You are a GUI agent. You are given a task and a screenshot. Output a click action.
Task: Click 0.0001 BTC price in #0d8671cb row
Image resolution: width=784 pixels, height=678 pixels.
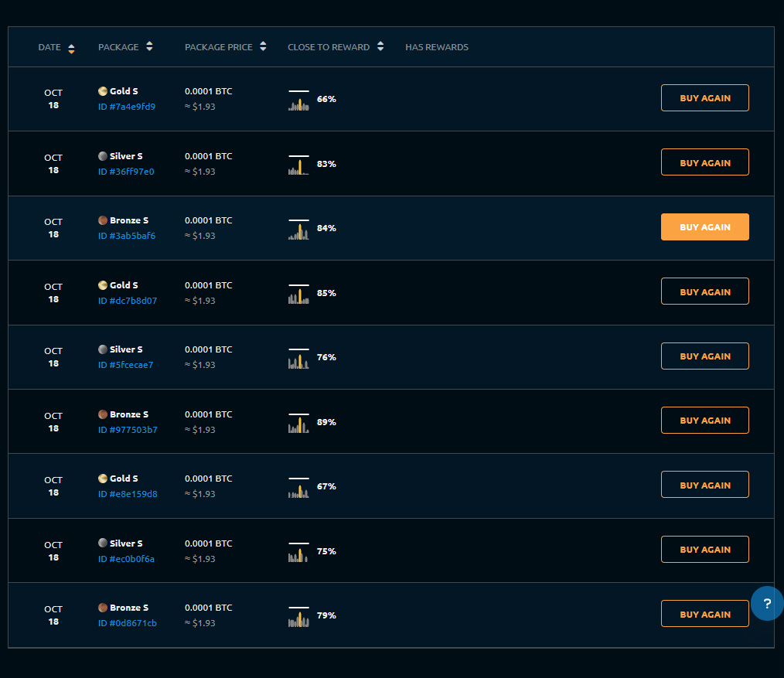pyautogui.click(x=209, y=608)
